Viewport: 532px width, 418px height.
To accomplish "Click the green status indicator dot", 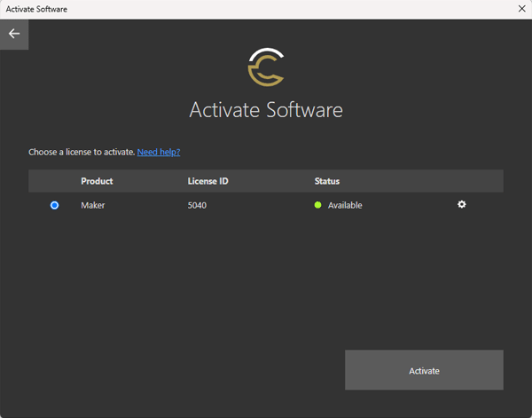I will tap(317, 205).
